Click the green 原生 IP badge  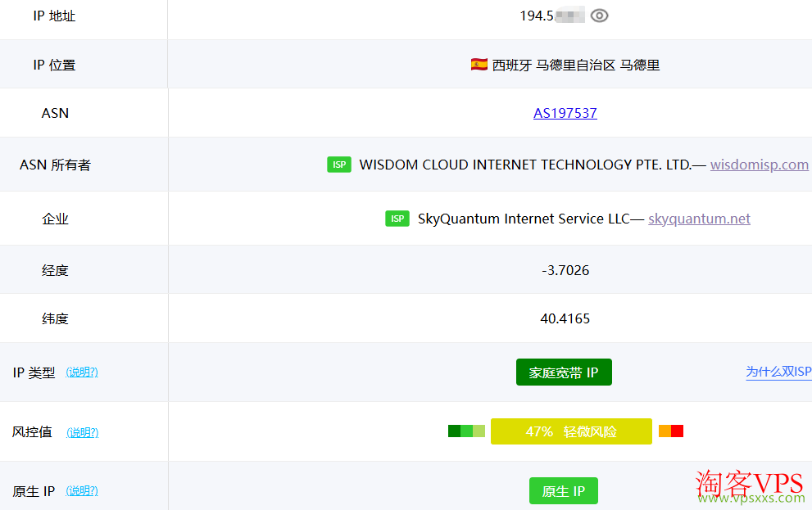564,491
